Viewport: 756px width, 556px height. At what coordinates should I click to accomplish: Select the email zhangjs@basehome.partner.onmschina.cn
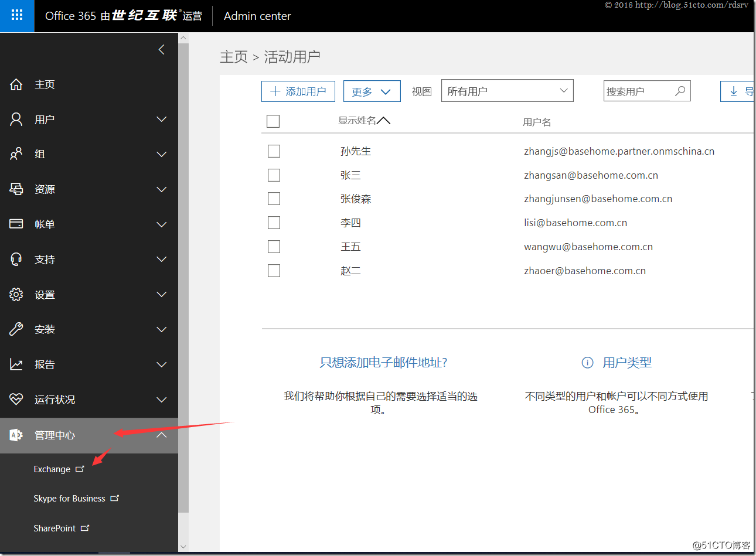pyautogui.click(x=619, y=151)
